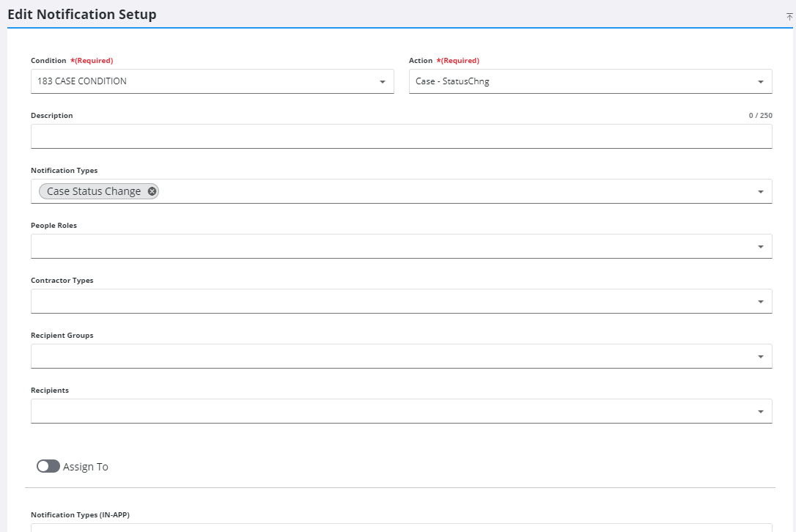Open the People Roles dropdown
This screenshot has width=796, height=532.
point(760,245)
